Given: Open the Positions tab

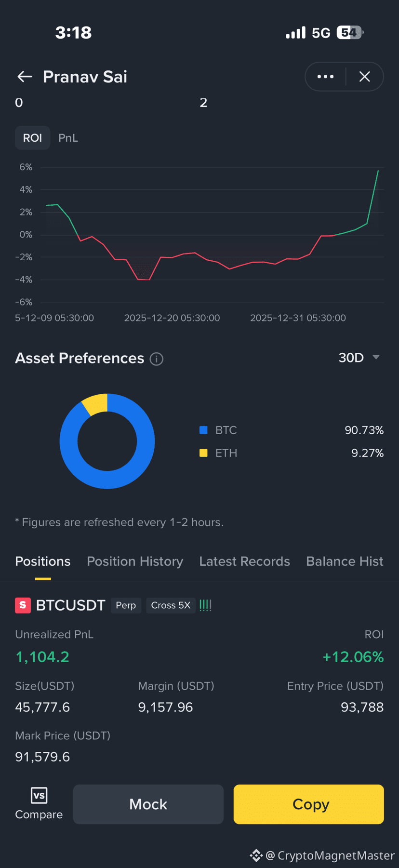Looking at the screenshot, I should [x=43, y=561].
